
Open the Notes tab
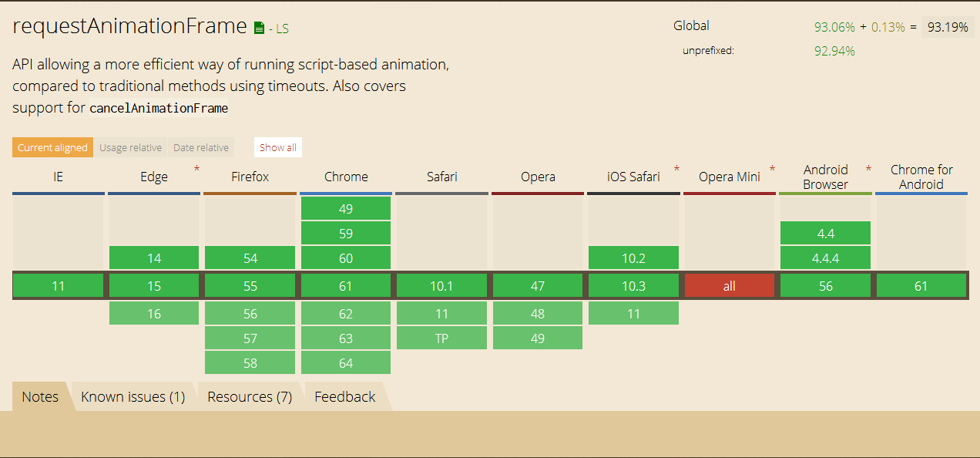[x=40, y=397]
